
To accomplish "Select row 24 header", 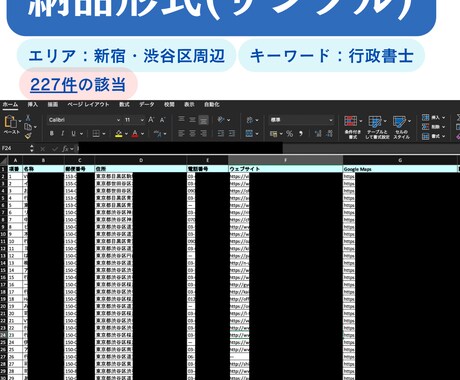I will click(x=3, y=335).
